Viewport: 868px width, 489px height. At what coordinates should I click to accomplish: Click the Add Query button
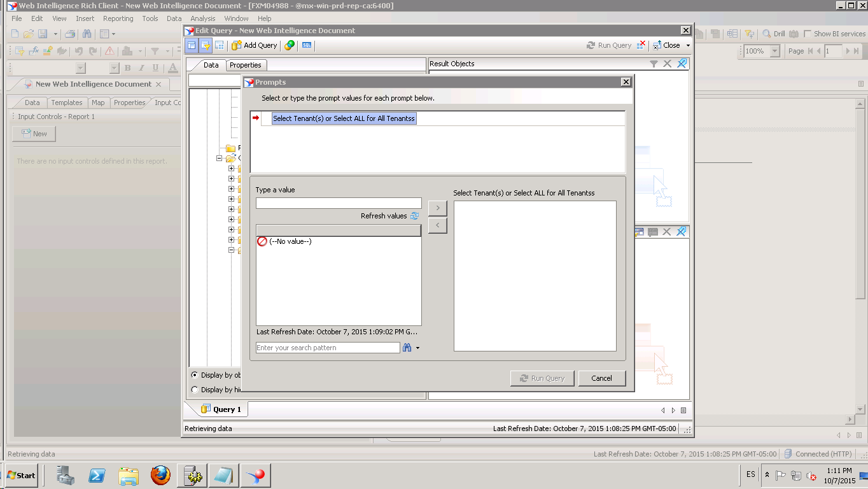point(255,45)
